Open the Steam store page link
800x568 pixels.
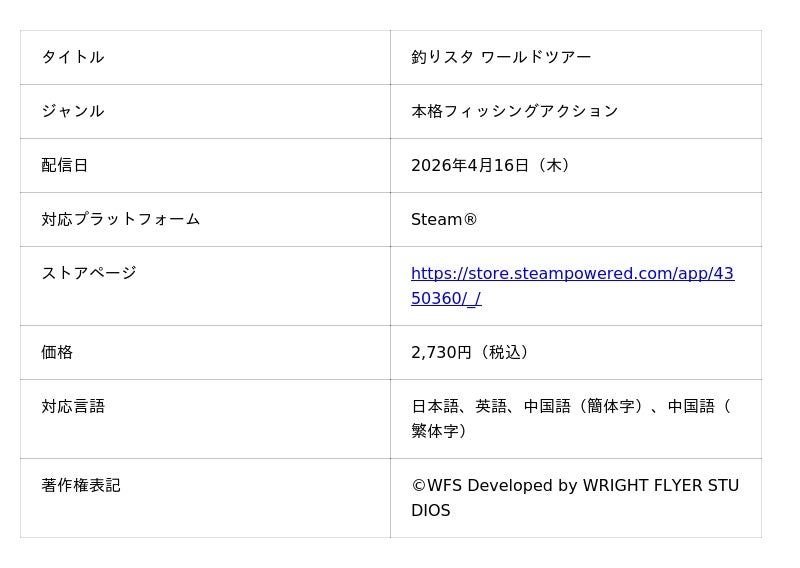(572, 273)
